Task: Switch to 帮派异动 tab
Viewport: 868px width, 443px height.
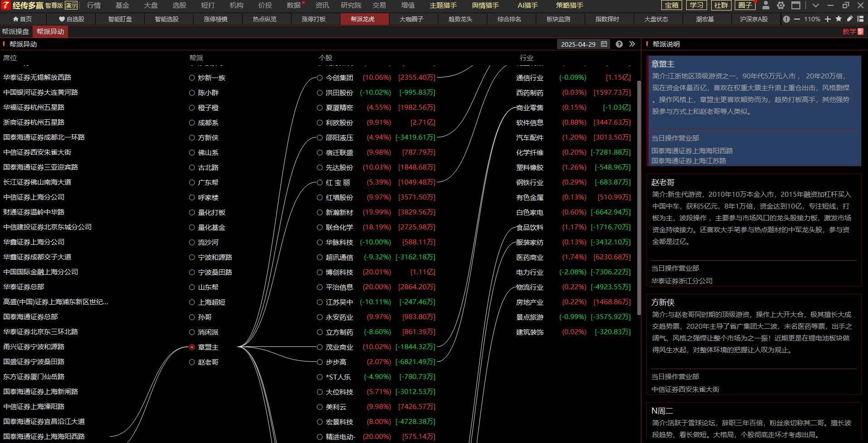Action: click(50, 32)
